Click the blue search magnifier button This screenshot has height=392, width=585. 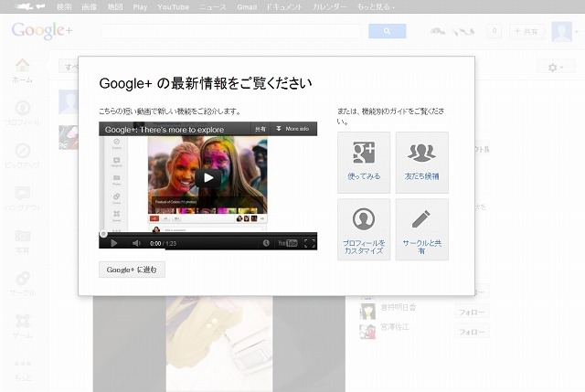pyautogui.click(x=387, y=31)
